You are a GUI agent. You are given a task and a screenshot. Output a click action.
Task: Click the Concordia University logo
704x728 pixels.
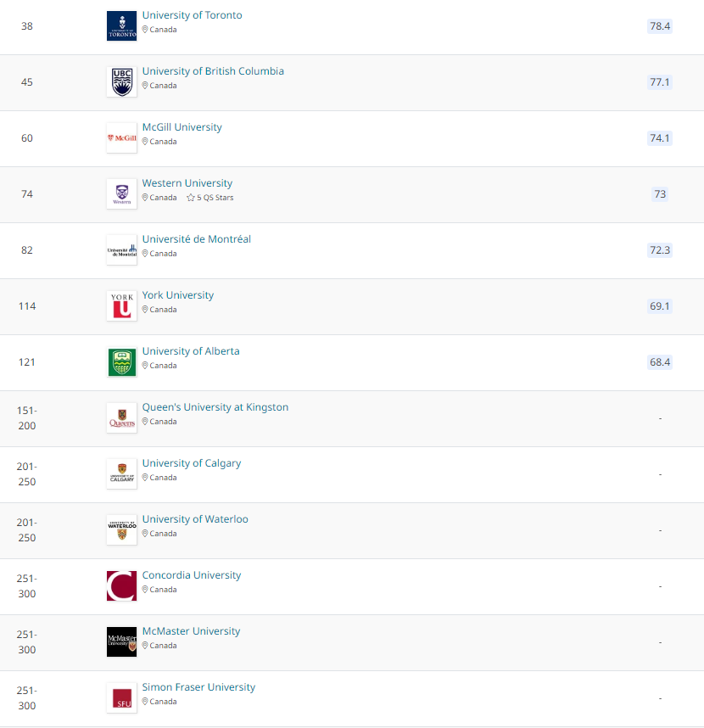click(121, 586)
